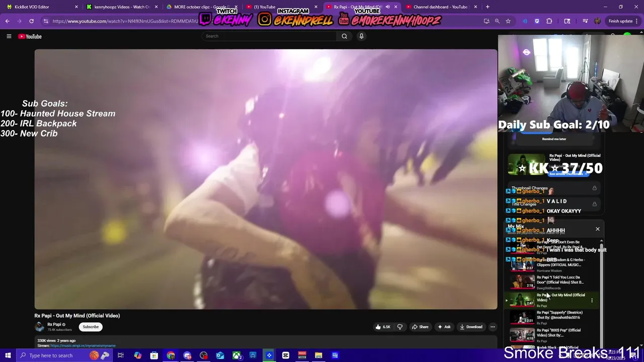Switch to the kennyhoopz Videos tab
Viewport: 644px width, 362px height.
click(x=122, y=7)
